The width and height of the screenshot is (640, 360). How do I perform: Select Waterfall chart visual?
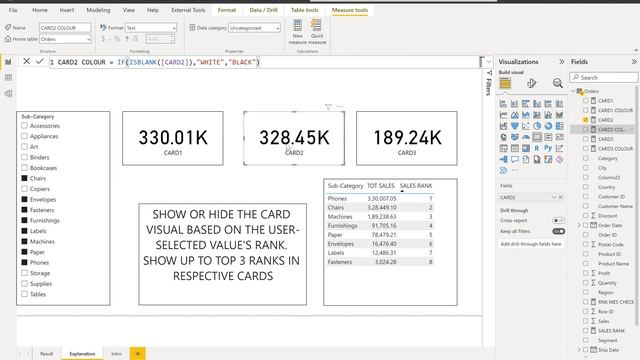(503, 126)
